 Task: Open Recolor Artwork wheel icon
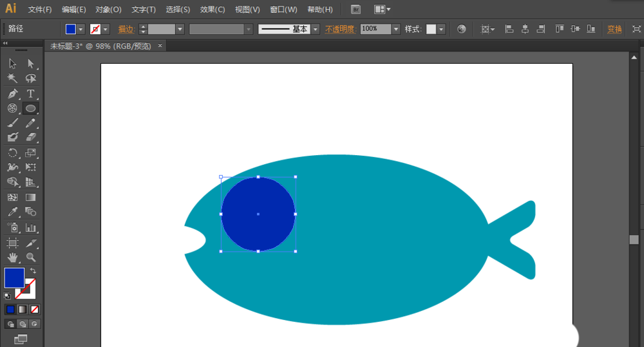[461, 29]
